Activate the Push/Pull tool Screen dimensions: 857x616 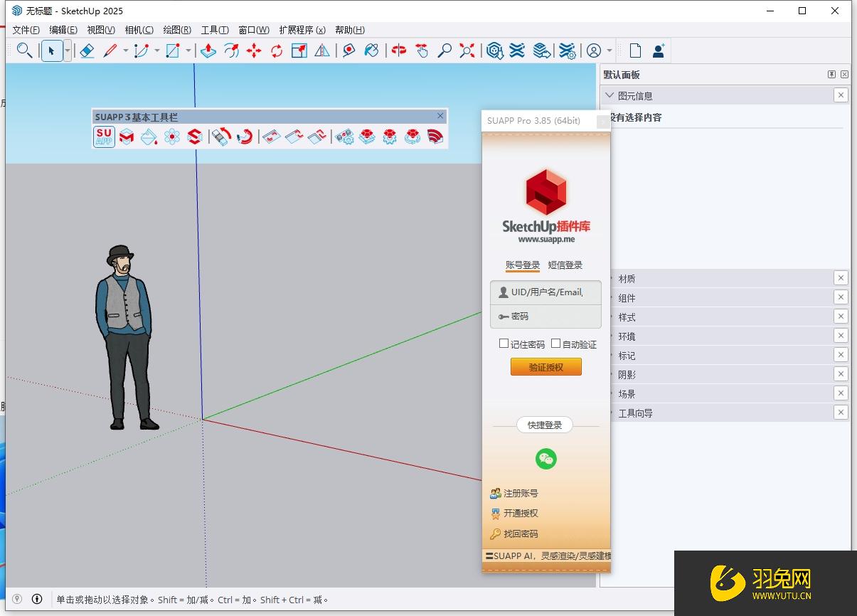(x=208, y=51)
